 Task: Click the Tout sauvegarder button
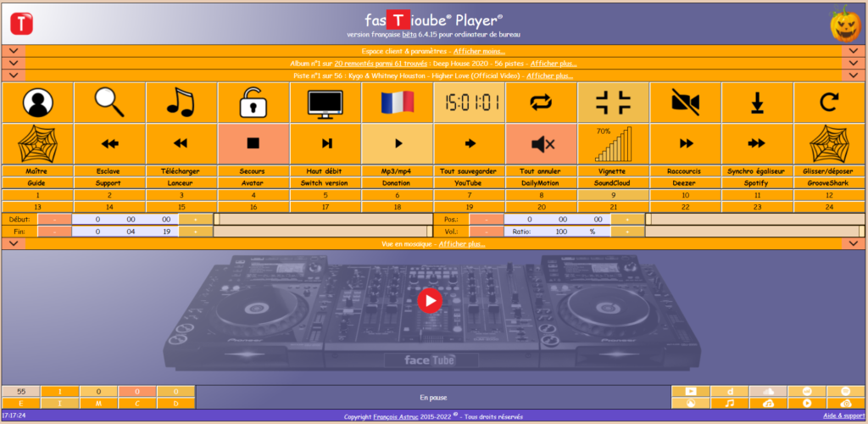coord(469,170)
